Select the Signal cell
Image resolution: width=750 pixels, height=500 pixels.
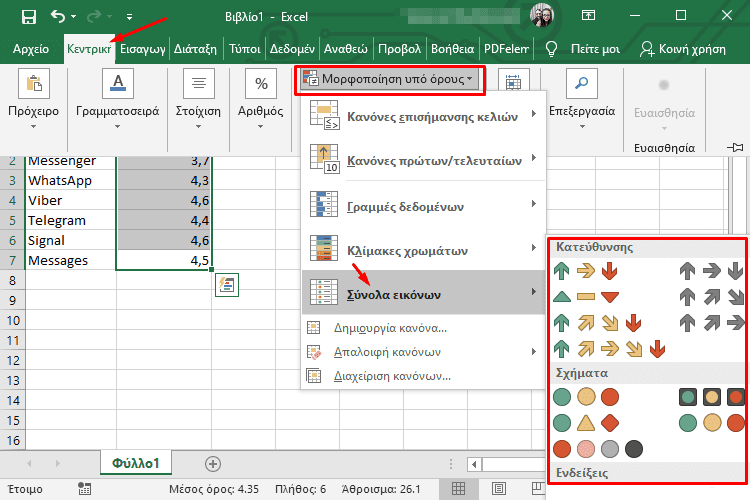[x=70, y=240]
